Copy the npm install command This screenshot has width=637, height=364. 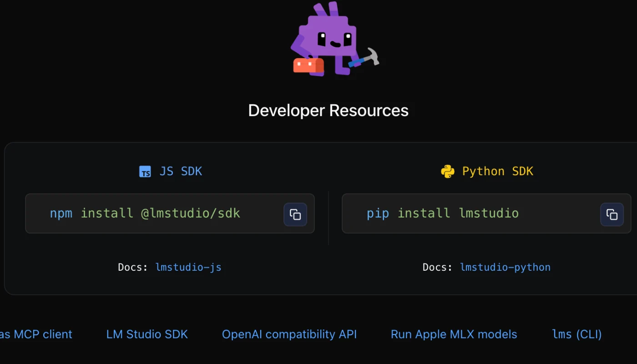click(295, 214)
